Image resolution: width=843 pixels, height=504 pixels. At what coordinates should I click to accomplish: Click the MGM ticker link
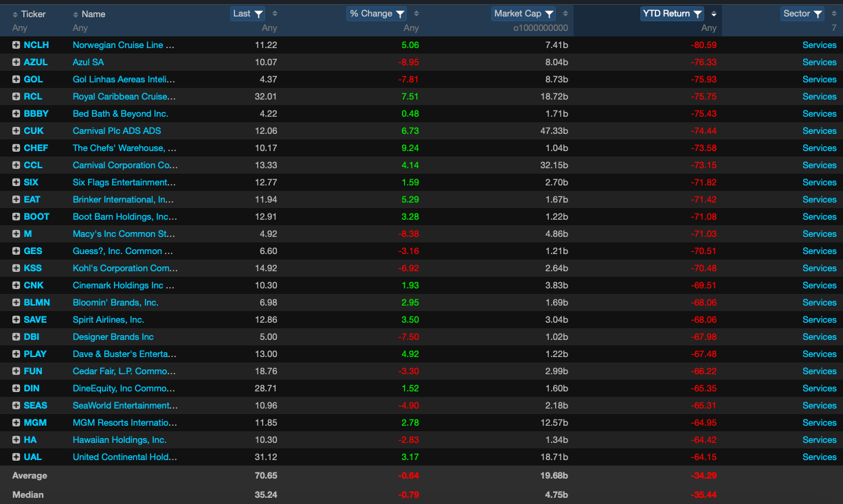point(35,422)
